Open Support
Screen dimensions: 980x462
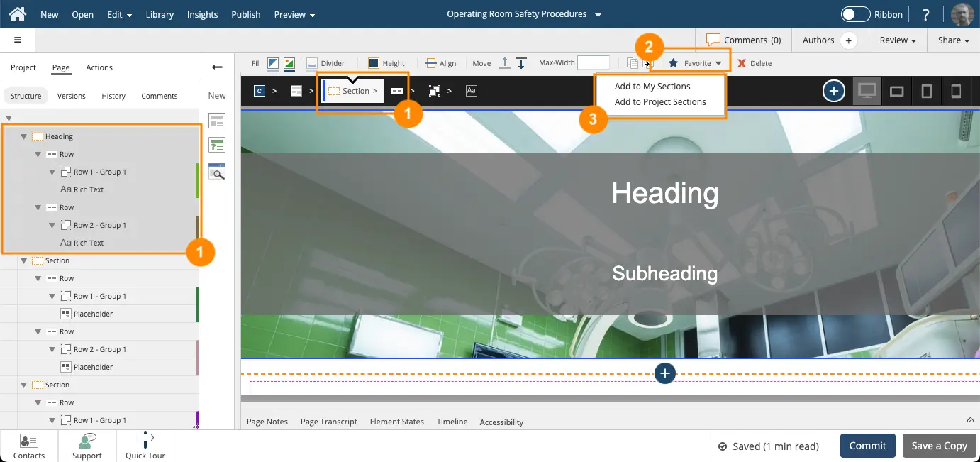click(87, 446)
